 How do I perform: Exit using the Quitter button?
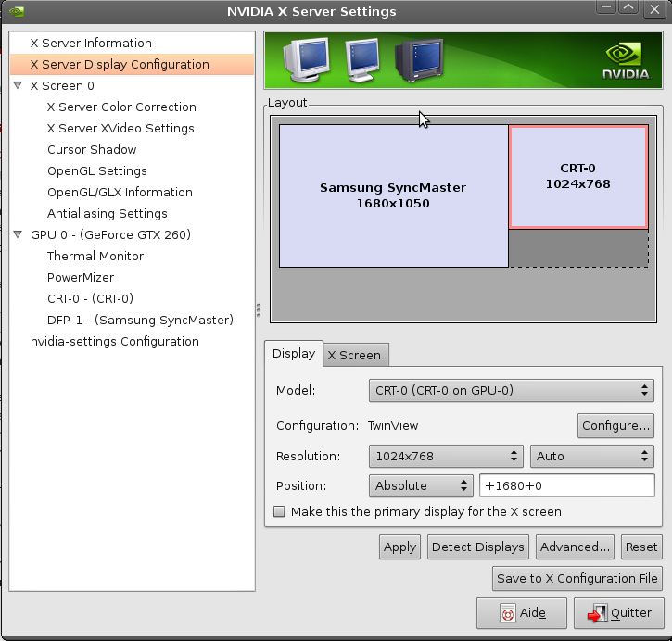coord(619,613)
